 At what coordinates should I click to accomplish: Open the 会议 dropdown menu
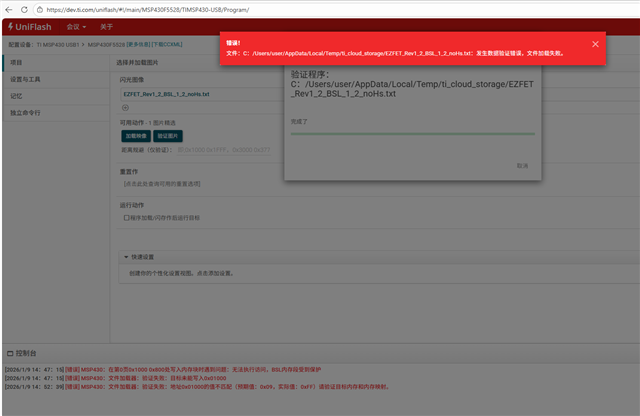(x=76, y=27)
